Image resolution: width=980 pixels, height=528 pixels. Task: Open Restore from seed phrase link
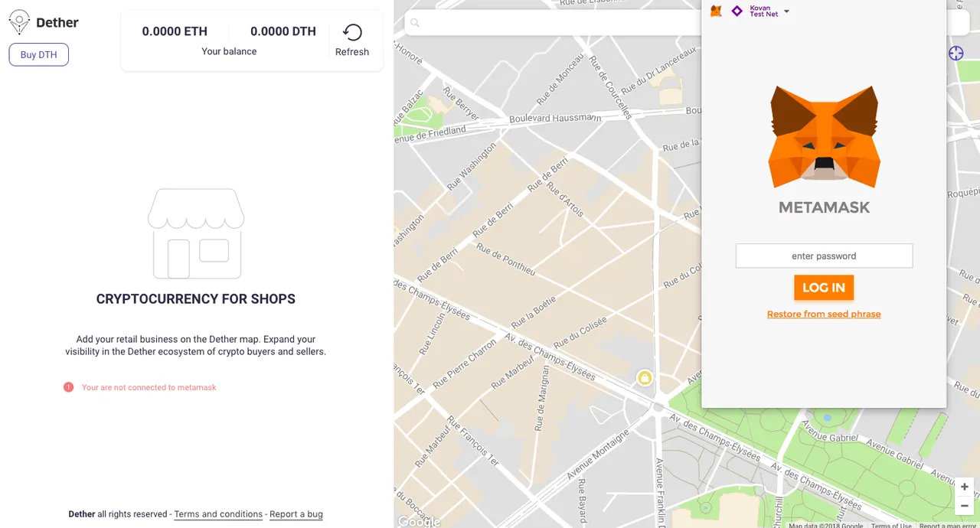(824, 314)
